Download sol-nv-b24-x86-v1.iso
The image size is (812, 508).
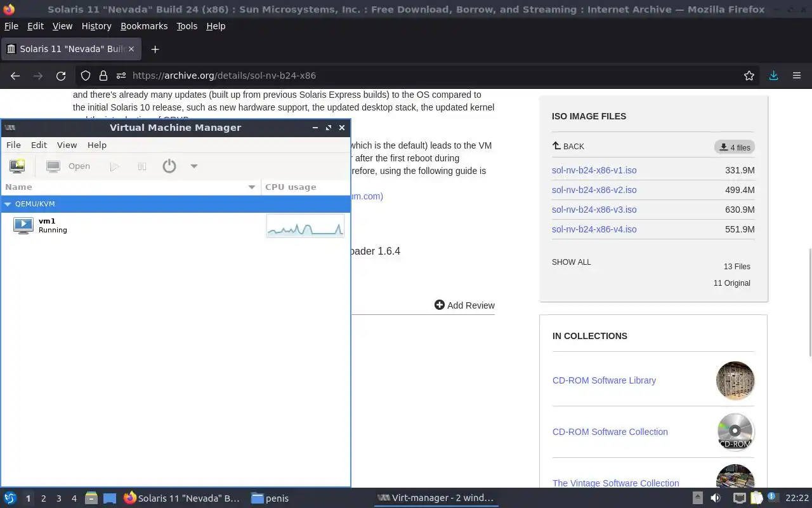coord(594,170)
